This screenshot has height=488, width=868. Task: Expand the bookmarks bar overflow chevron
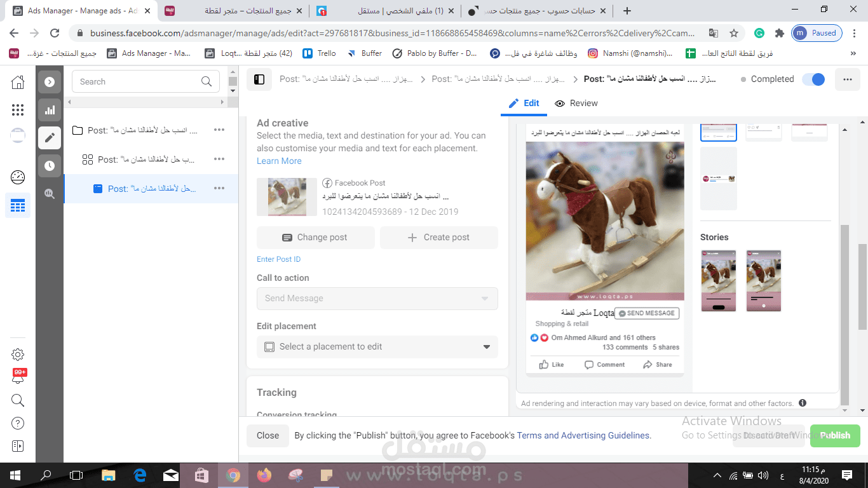(x=853, y=53)
